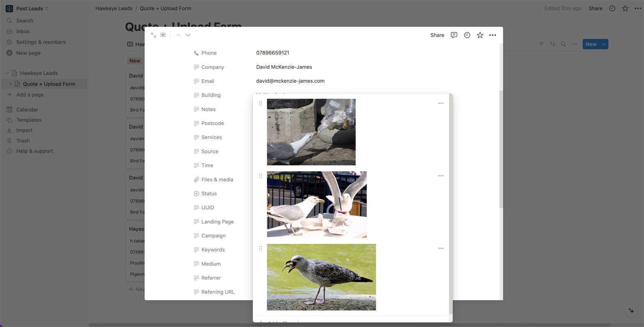644x327 pixels.
Task: Expand the Quote + Upload Form tree item
Action: 10,84
